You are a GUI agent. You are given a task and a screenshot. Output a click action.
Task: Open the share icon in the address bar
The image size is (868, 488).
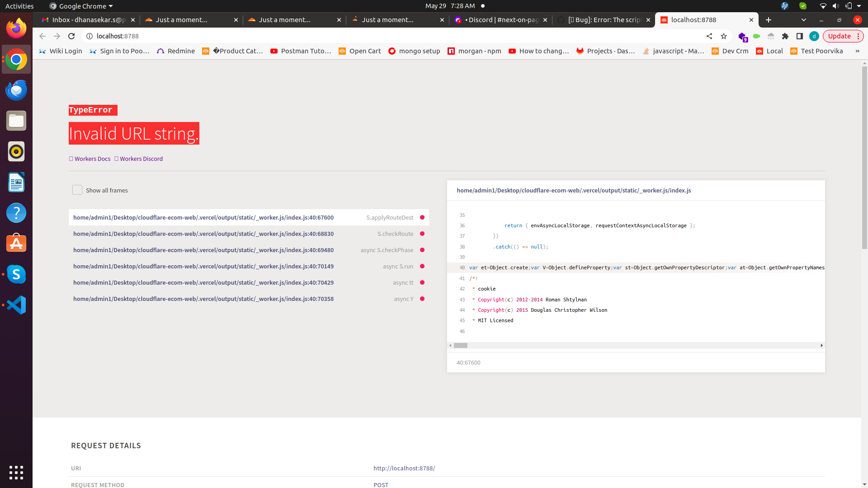[709, 36]
